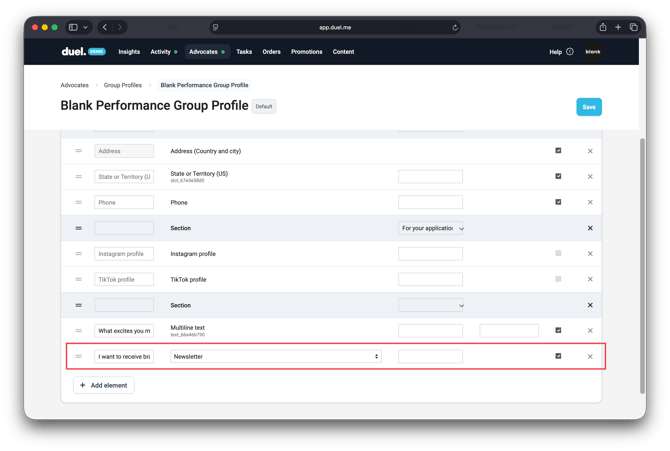Expand the 'For your application' section dropdown
The width and height of the screenshot is (670, 451).
point(431,228)
